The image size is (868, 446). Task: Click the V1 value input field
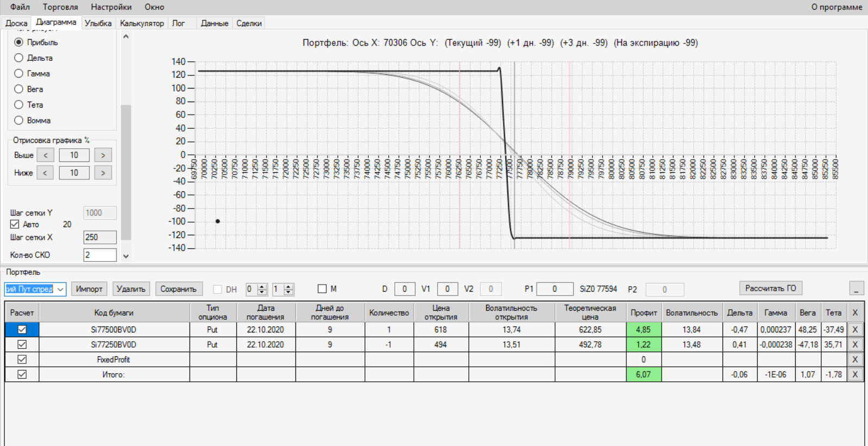point(448,289)
